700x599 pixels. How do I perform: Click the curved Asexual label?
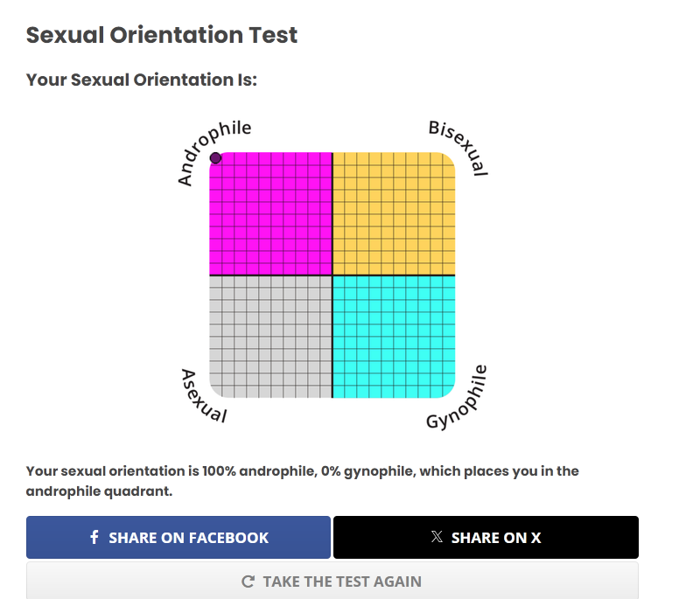(201, 397)
